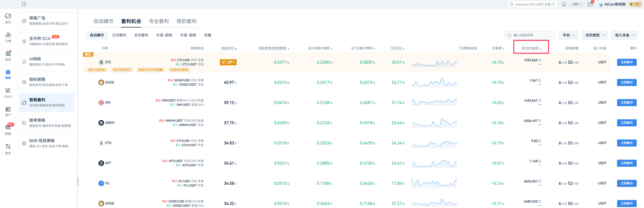Click the Deepcoin BTC/USDT search box
The image size is (644, 208).
(532, 4)
